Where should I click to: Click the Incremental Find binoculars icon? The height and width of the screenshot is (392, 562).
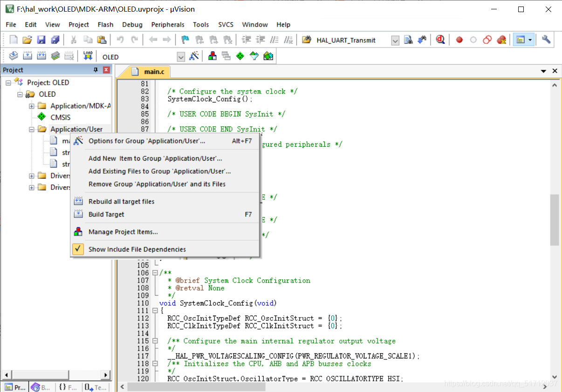coord(422,40)
